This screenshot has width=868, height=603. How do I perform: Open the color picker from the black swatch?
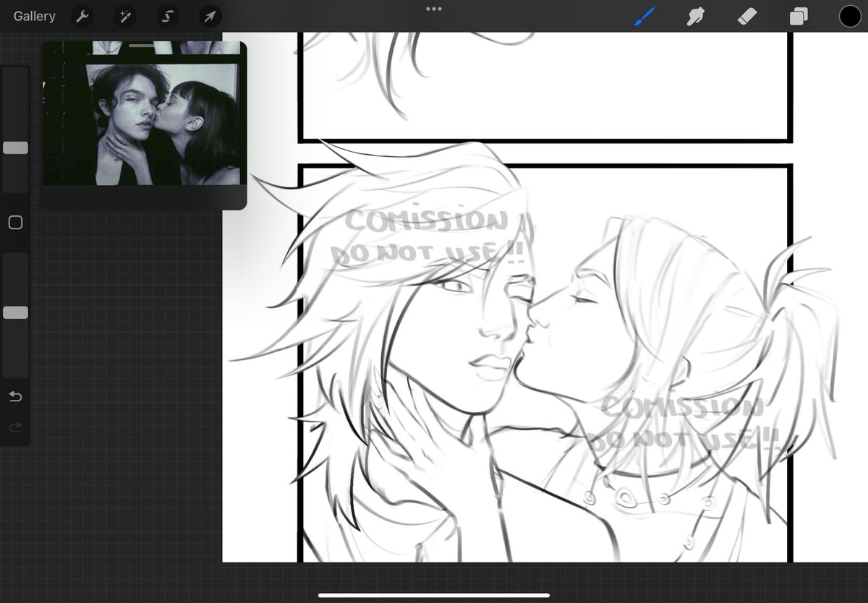coord(851,14)
